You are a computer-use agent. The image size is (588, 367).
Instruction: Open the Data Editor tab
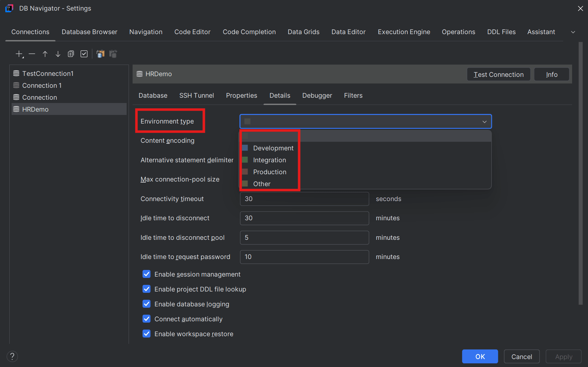(x=348, y=32)
